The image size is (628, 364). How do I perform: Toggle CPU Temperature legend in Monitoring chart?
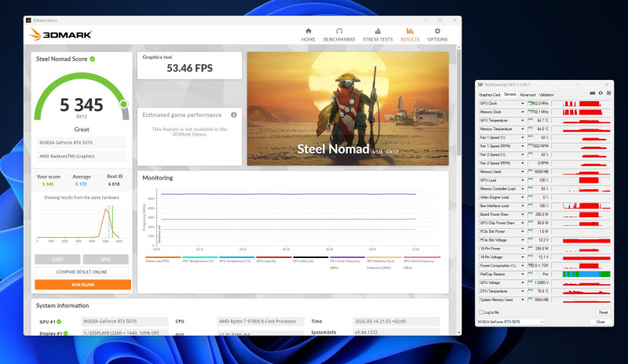200,260
